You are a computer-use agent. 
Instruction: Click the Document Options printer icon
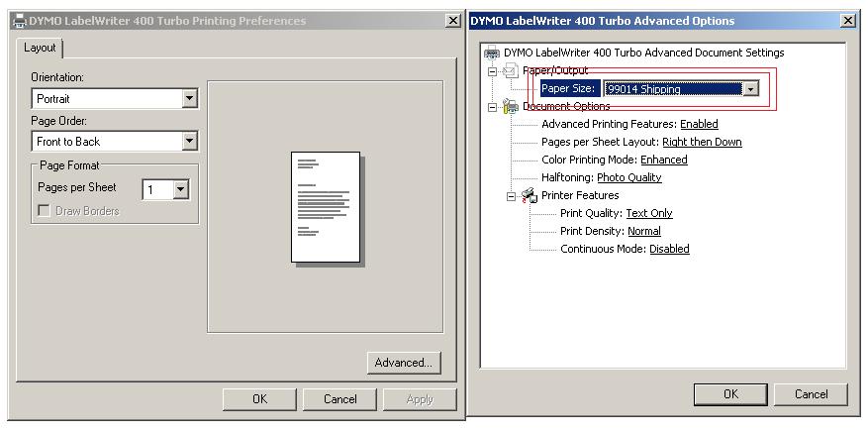[510, 106]
